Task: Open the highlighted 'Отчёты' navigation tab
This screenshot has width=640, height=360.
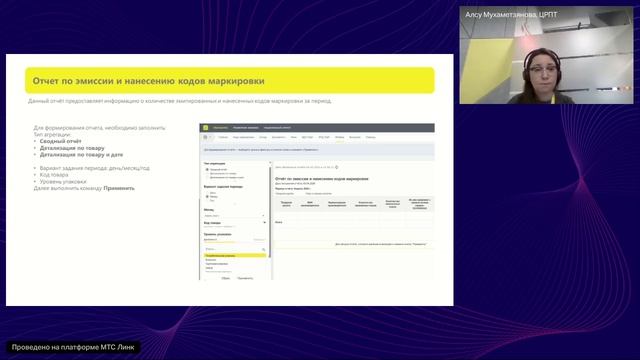Action: click(x=340, y=137)
